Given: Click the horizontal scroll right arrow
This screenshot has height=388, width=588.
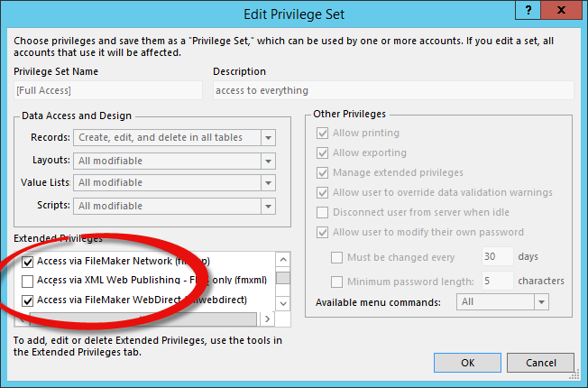Looking at the screenshot, I should [x=267, y=319].
